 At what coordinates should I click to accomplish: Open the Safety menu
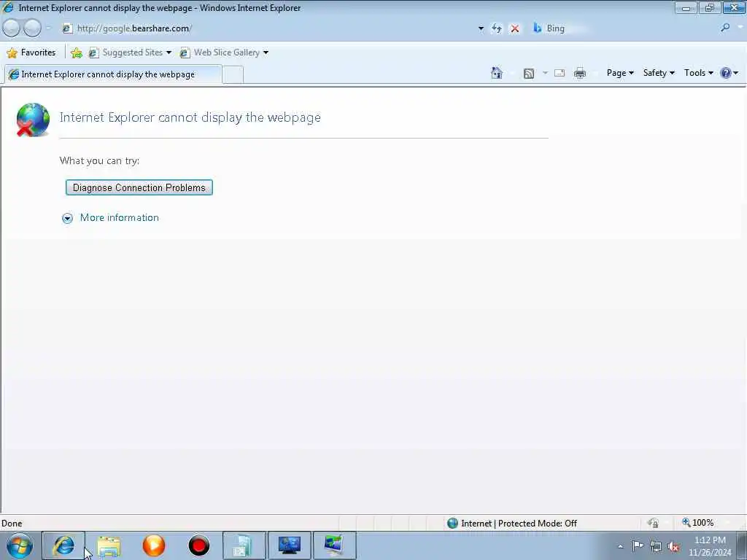coord(659,73)
